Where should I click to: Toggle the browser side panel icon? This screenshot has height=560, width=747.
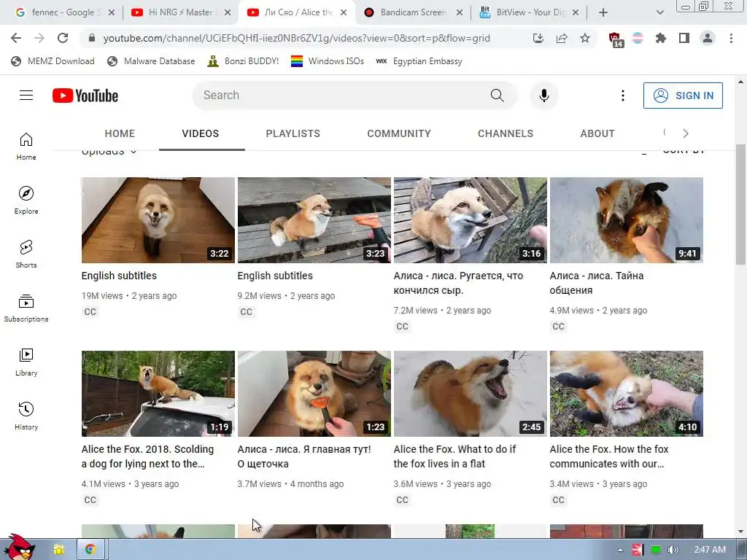tap(684, 38)
